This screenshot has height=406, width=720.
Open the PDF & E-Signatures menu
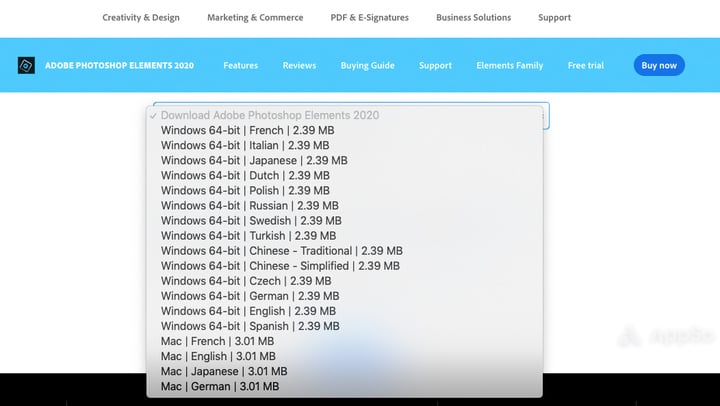[x=370, y=17]
